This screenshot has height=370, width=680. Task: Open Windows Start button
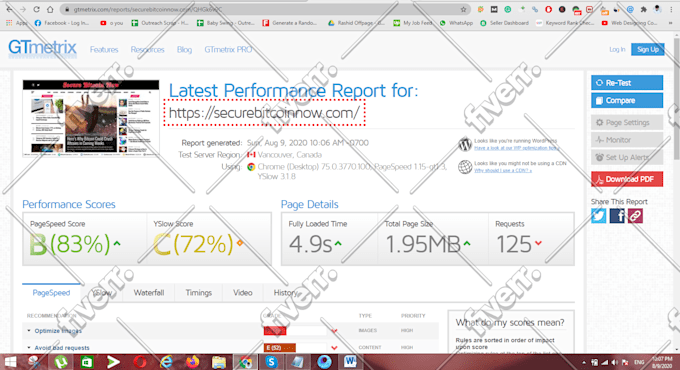coord(10,362)
